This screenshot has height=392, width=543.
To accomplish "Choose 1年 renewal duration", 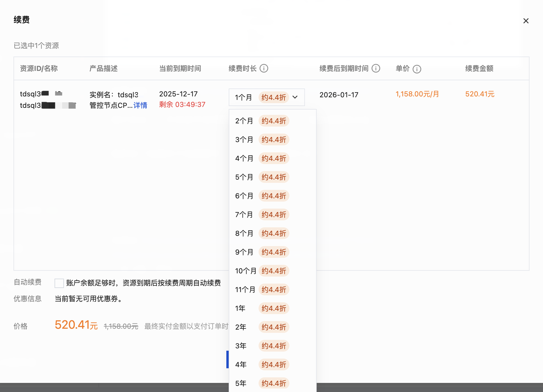I will pyautogui.click(x=240, y=309).
